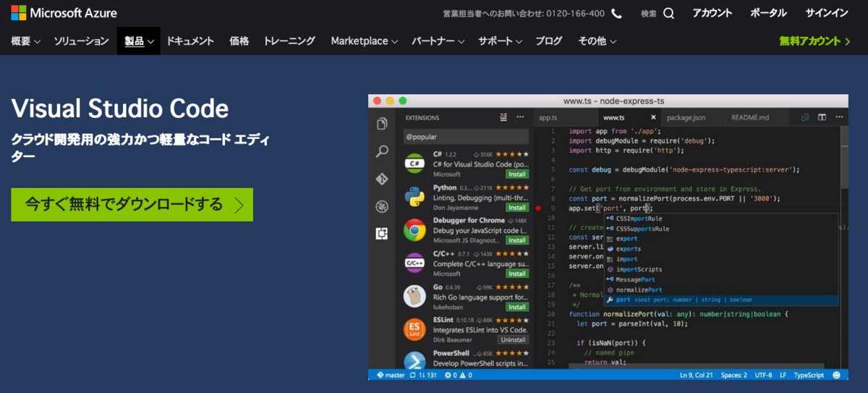Select the Extensions icon in VS Code activity bar
Image resolution: width=868 pixels, height=393 pixels.
click(x=382, y=233)
